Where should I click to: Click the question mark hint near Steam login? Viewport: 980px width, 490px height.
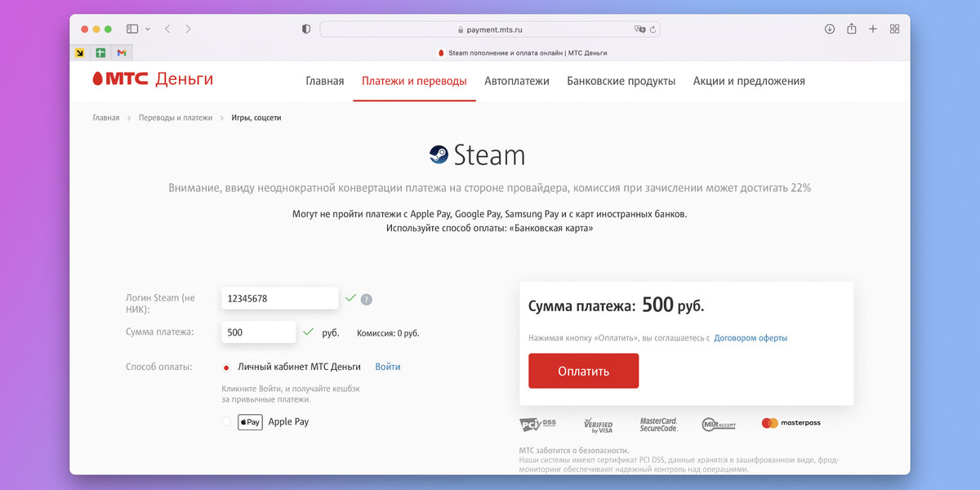tap(366, 299)
